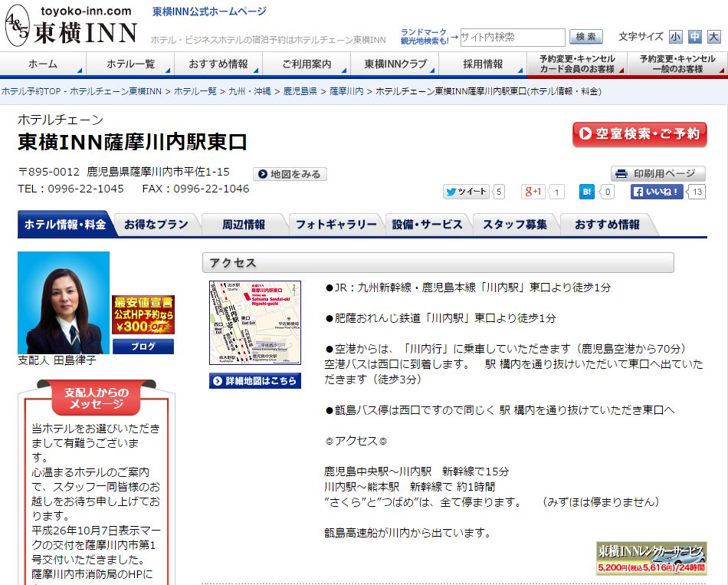Click the 支配人 田島律子 caption
728x585 pixels.
pos(57,360)
